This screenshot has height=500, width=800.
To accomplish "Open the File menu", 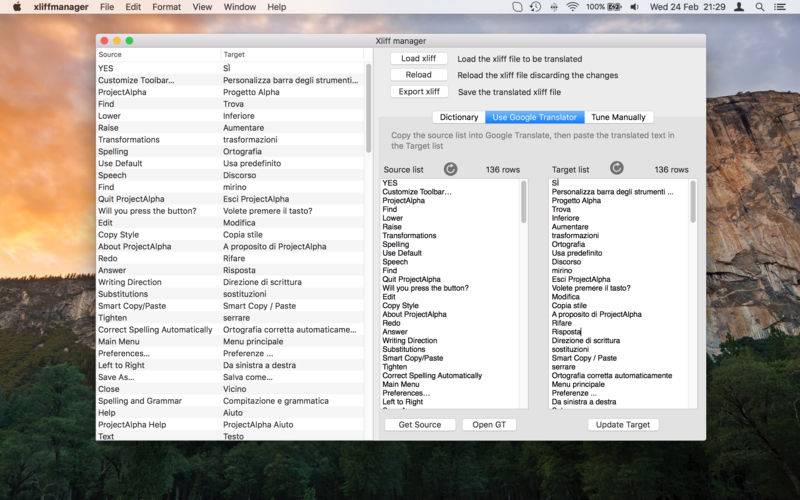I will tap(107, 7).
